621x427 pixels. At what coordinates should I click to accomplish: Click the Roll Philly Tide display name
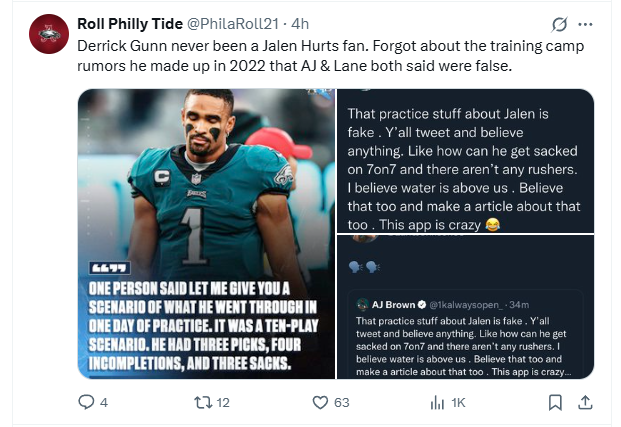coord(130,23)
